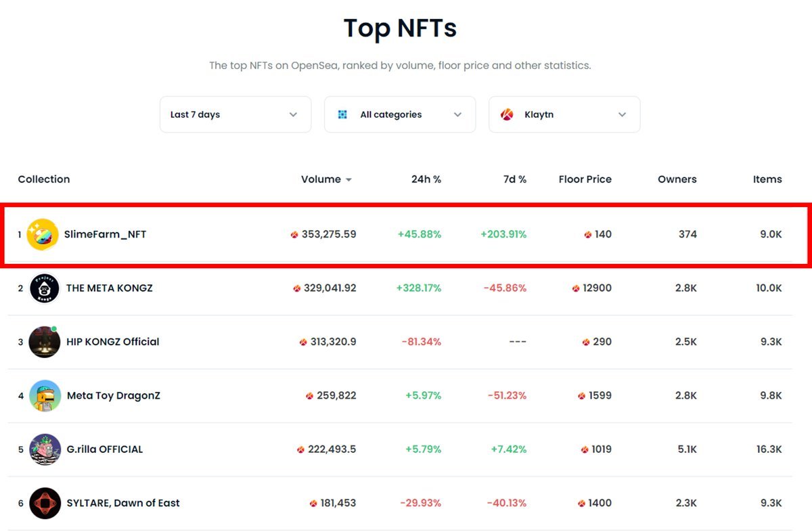Sort by the Items column header
812x532 pixels.
tap(767, 179)
